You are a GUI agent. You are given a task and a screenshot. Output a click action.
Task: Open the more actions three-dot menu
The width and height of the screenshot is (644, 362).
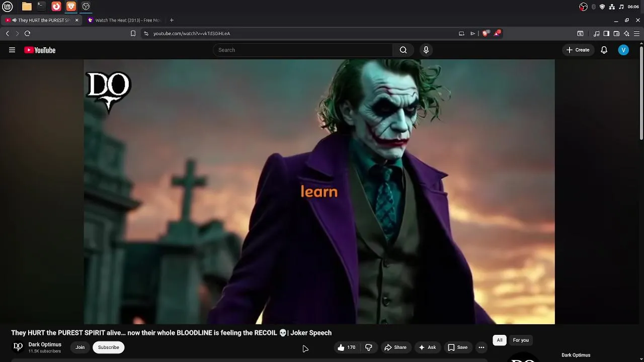pos(481,347)
